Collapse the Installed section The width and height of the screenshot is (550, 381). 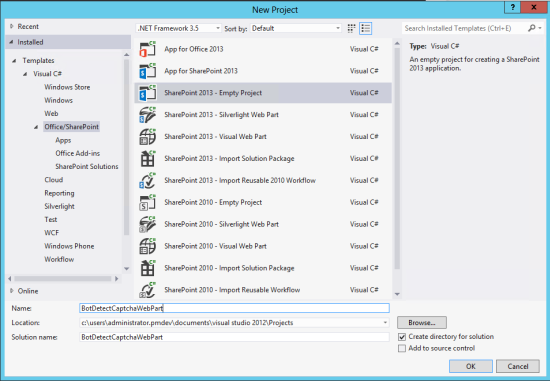coord(12,42)
